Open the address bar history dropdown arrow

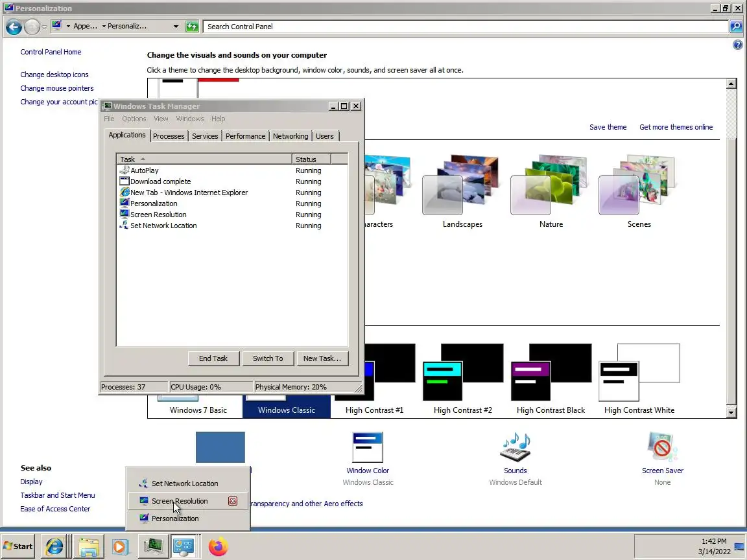point(176,27)
